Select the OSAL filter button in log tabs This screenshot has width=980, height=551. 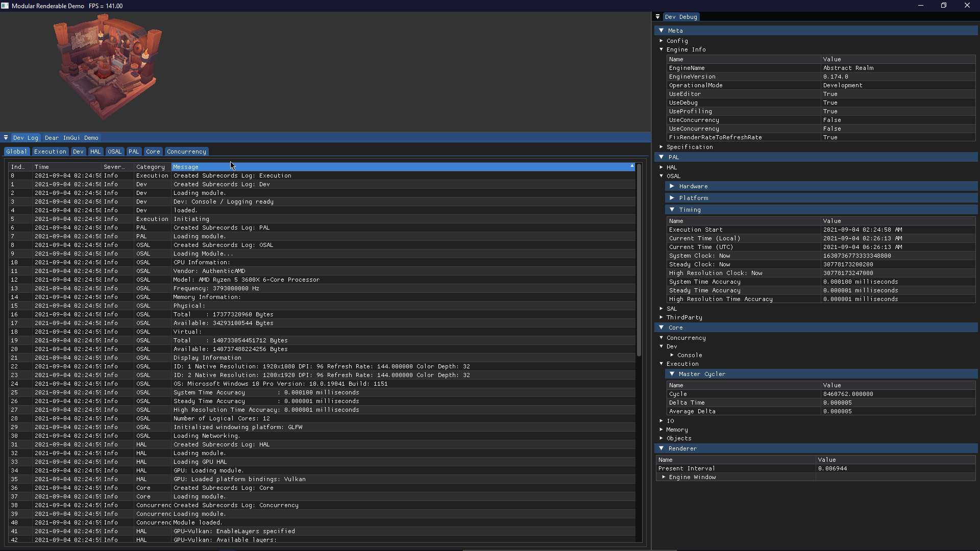click(x=114, y=152)
